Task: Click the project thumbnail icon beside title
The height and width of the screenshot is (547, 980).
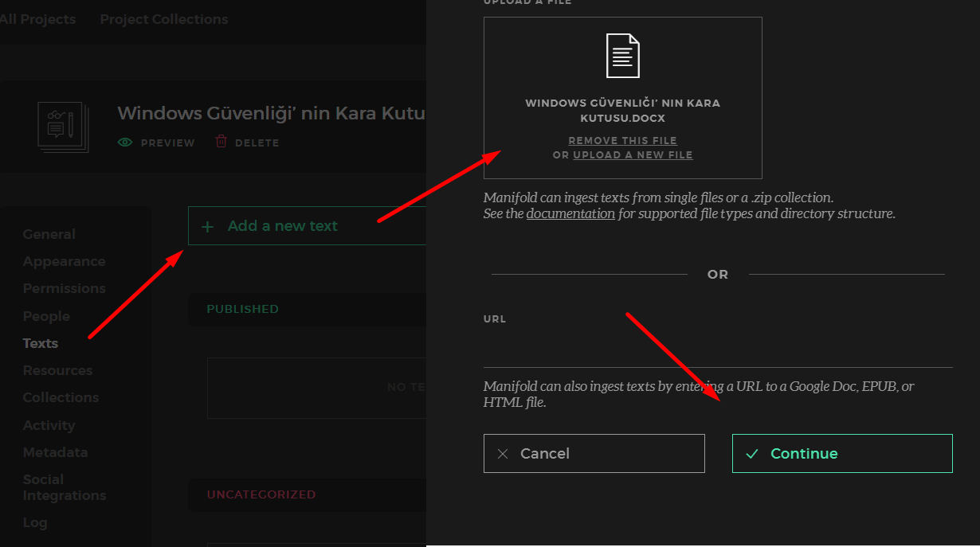Action: [63, 127]
